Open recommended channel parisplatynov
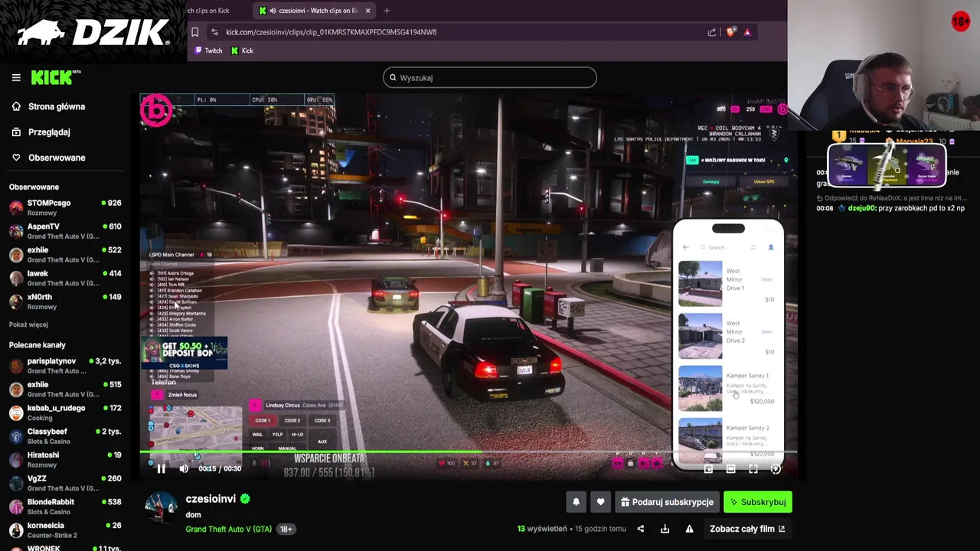The width and height of the screenshot is (980, 551). [65, 366]
